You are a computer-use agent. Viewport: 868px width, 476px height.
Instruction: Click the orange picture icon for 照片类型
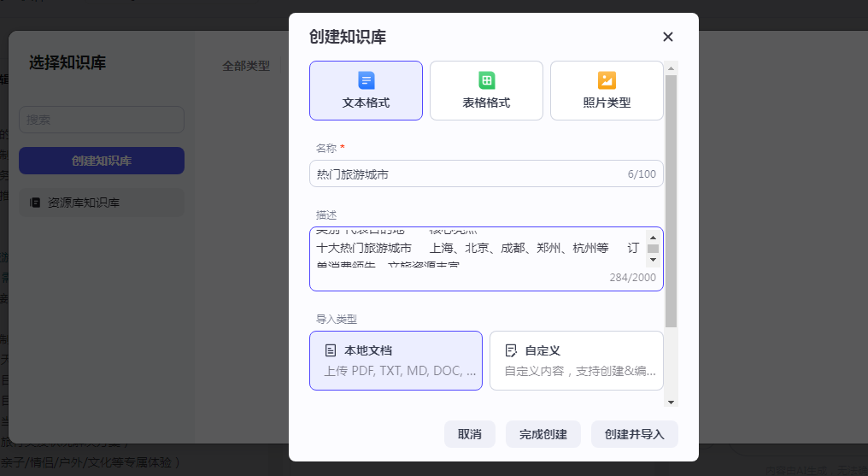(x=607, y=80)
